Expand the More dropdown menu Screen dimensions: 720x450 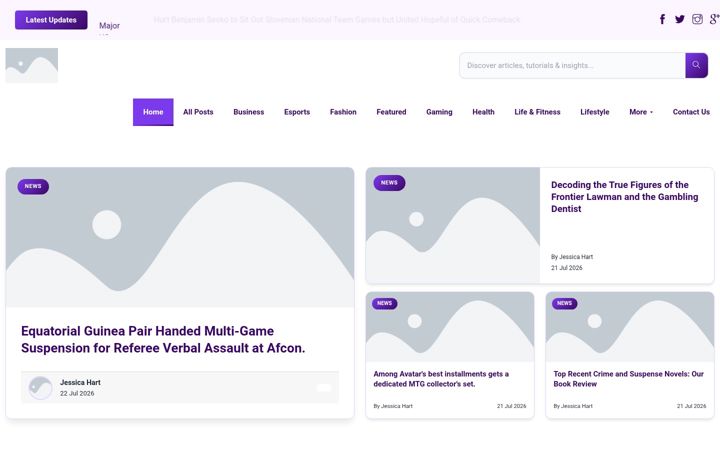(641, 112)
